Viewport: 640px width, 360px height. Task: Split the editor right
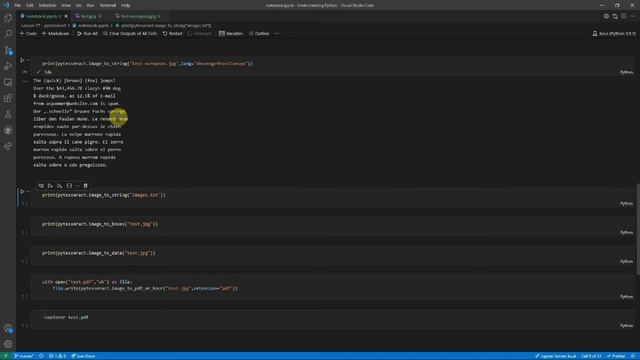pyautogui.click(x=624, y=16)
